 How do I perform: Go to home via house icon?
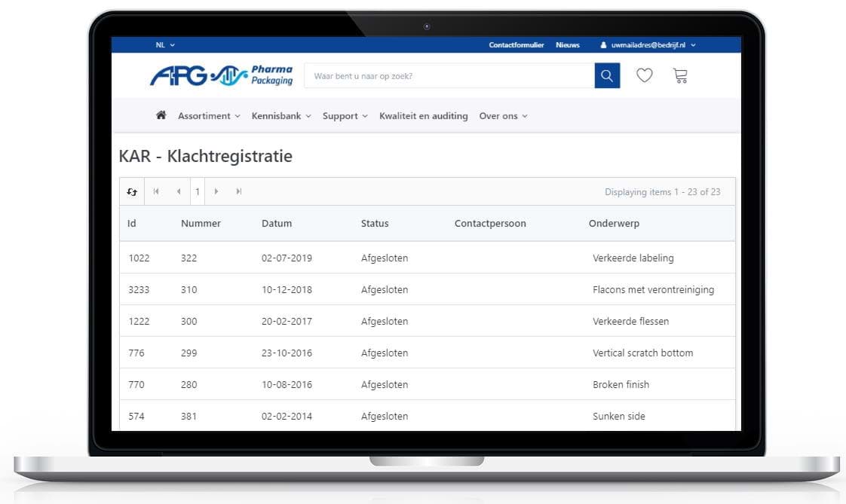pyautogui.click(x=161, y=116)
